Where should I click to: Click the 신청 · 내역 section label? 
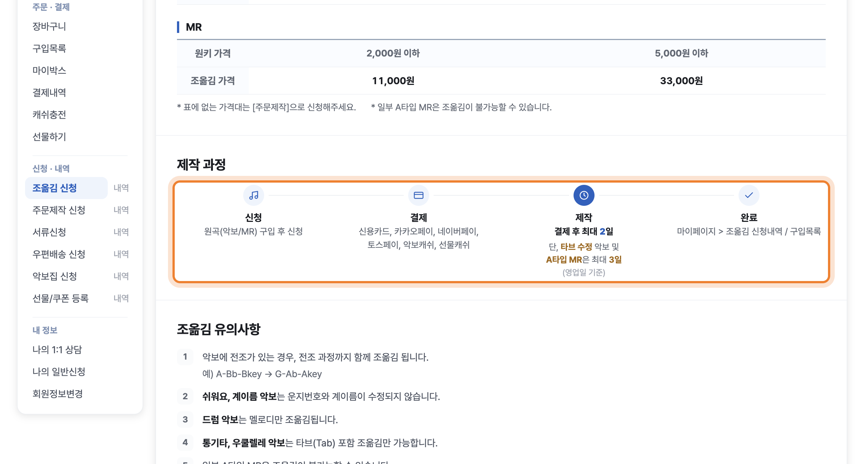(x=51, y=169)
